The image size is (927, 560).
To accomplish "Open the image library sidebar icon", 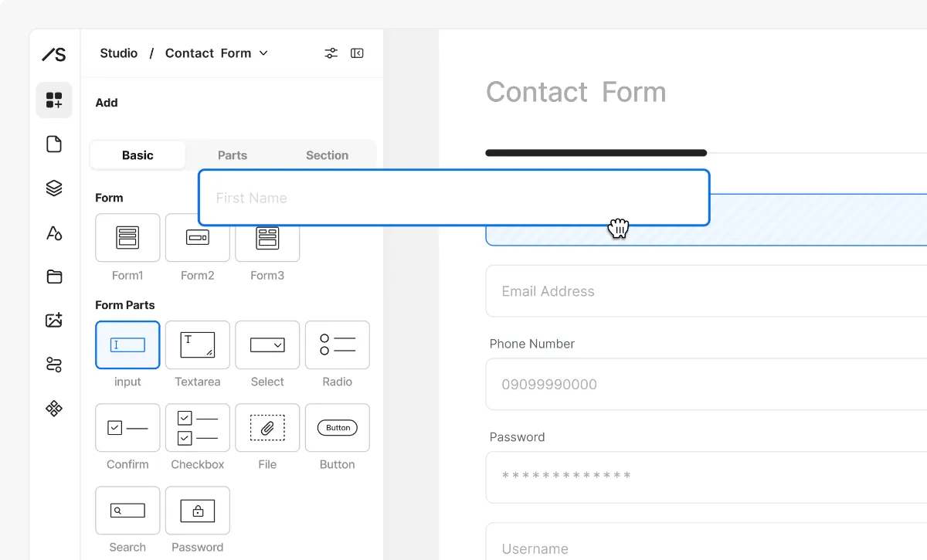I will pyautogui.click(x=54, y=321).
